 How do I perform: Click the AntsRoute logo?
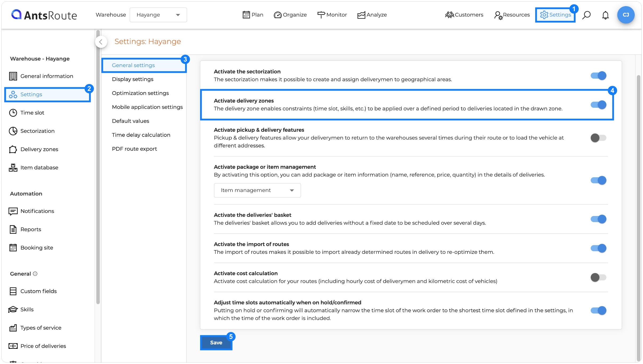[44, 15]
